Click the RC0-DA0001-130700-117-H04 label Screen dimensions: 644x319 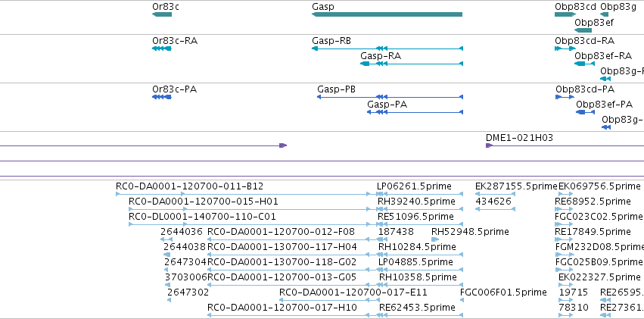(282, 247)
